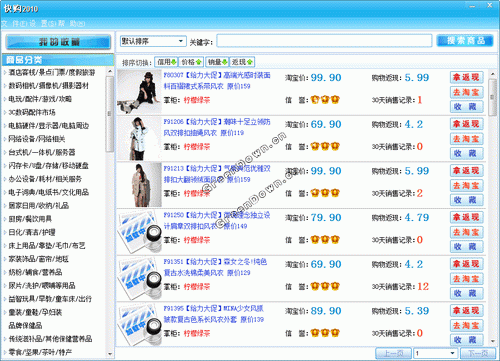Click the product list scroll down arrow
The image size is (500, 361).
click(492, 341)
